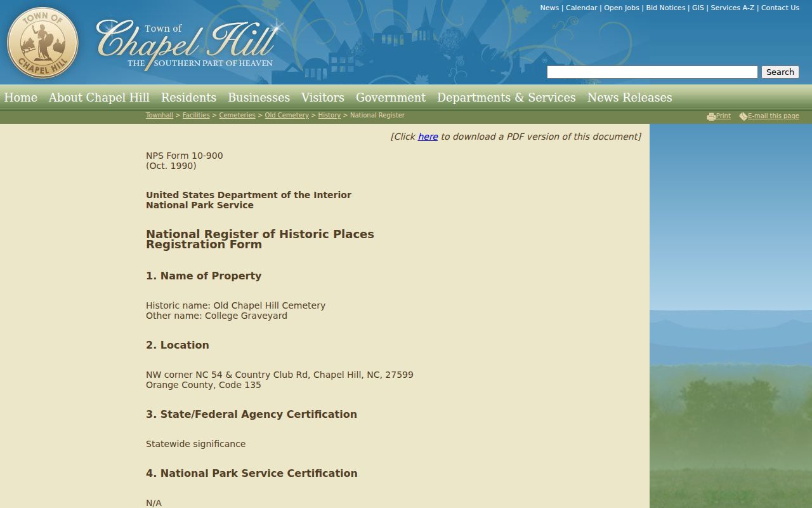
Task: Click the '2. Location' heading
Action: coord(178,345)
